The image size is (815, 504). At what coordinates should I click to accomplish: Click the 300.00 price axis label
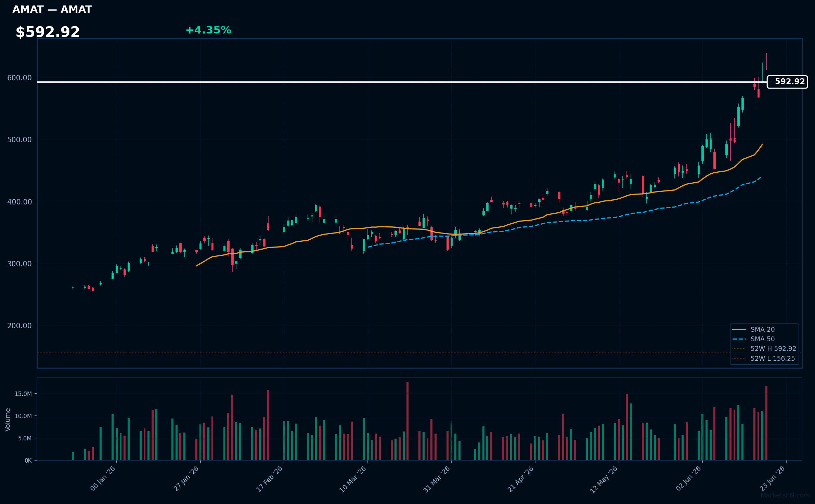(20, 264)
